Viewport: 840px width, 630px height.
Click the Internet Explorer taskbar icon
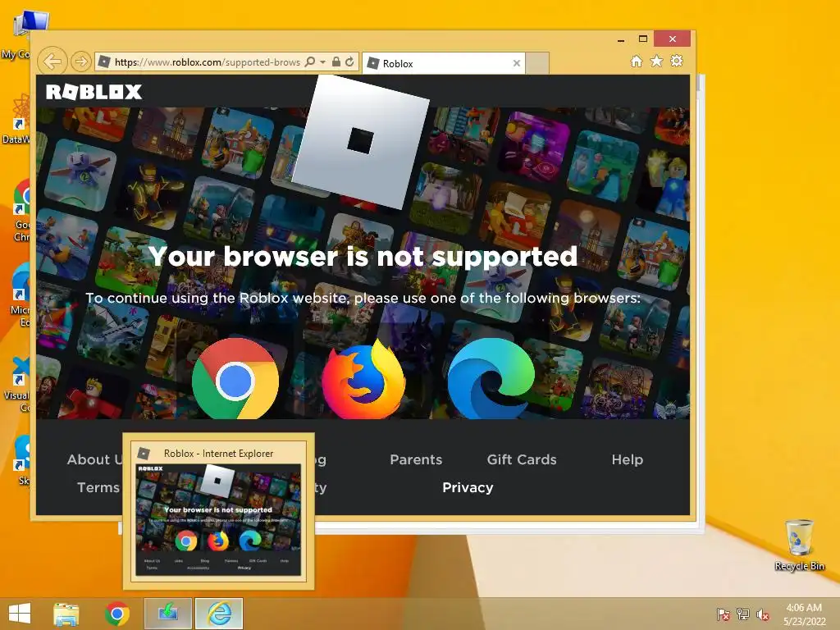(x=219, y=614)
